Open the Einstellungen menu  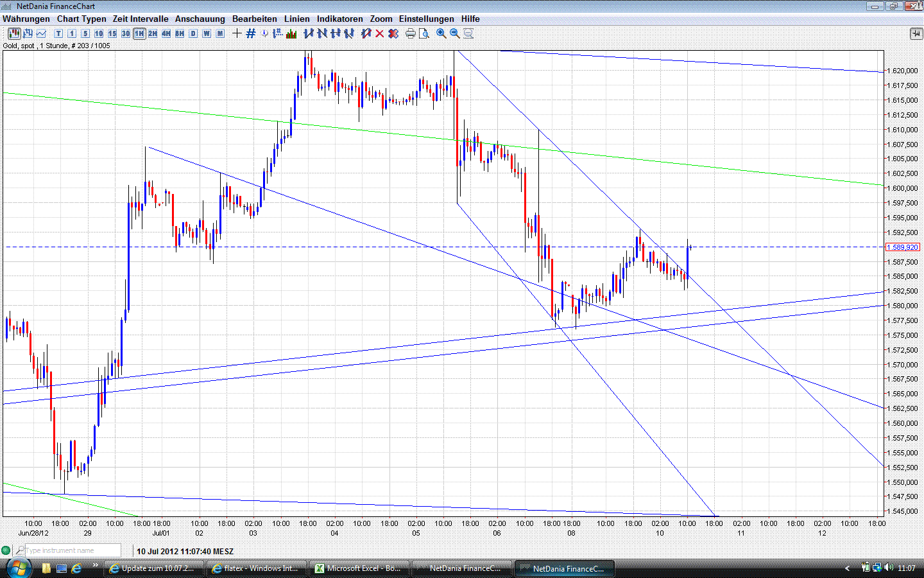click(x=426, y=19)
